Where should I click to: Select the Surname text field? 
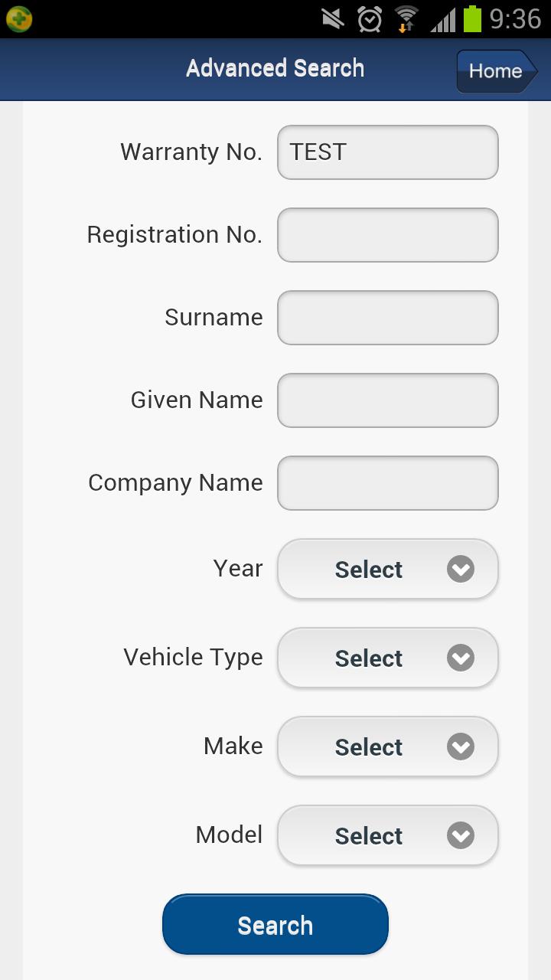pos(387,318)
